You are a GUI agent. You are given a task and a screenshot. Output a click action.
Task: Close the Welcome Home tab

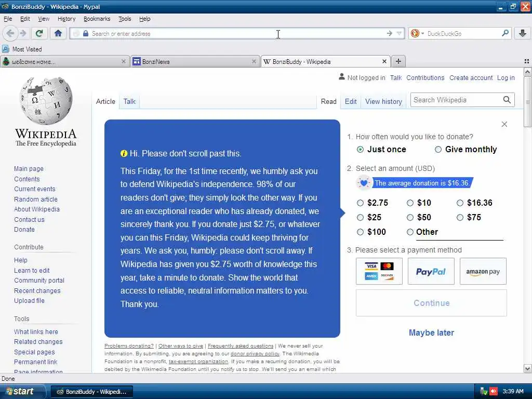tap(124, 61)
